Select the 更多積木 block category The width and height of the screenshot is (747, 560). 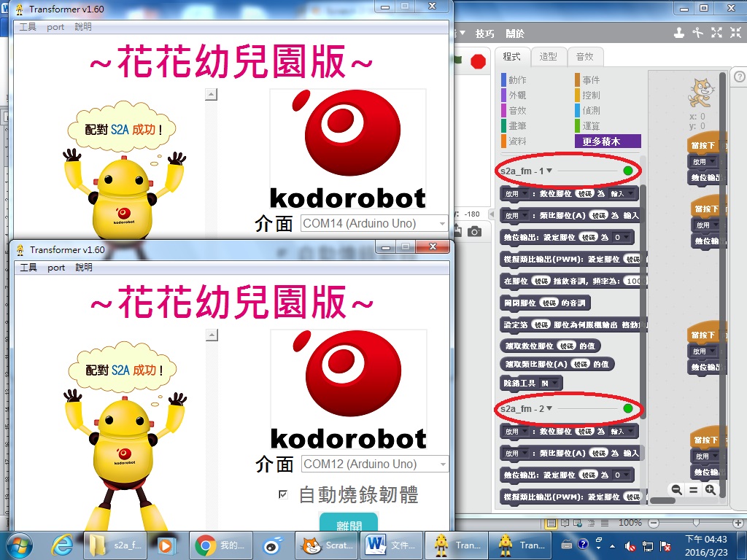(608, 141)
